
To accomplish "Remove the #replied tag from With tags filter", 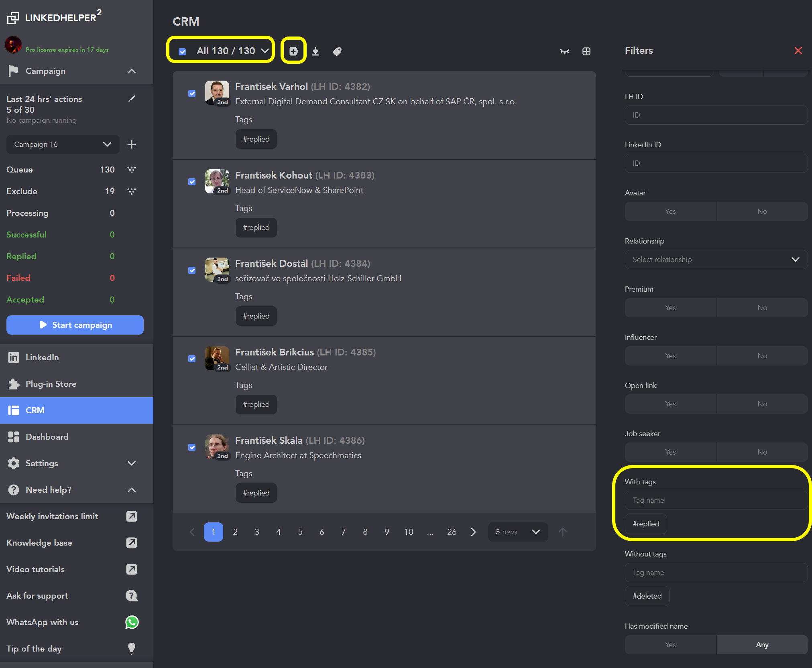I will coord(646,524).
